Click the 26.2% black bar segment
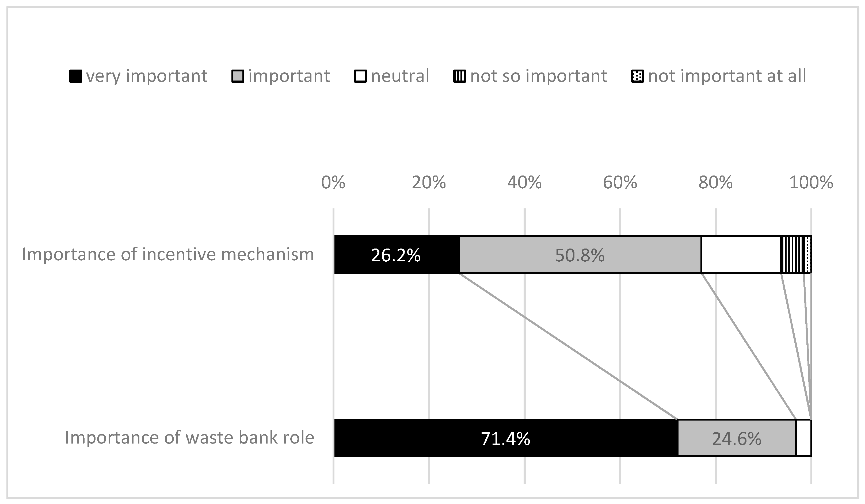 pos(396,255)
